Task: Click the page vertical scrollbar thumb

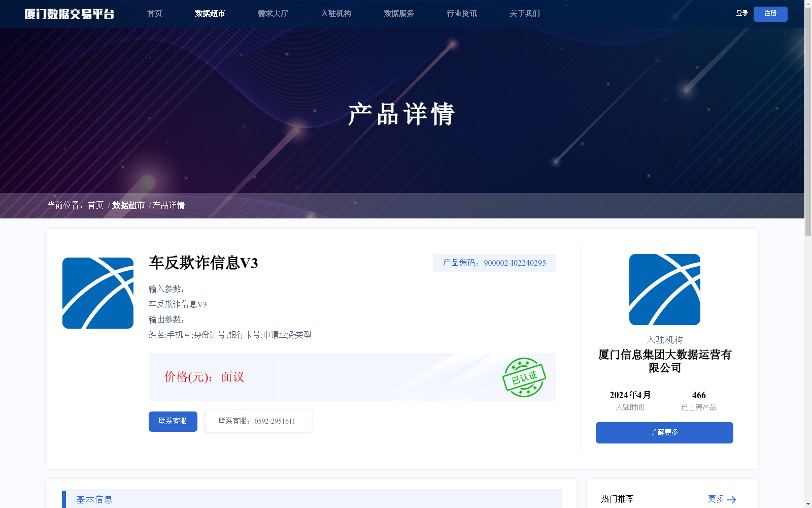Action: click(808, 121)
